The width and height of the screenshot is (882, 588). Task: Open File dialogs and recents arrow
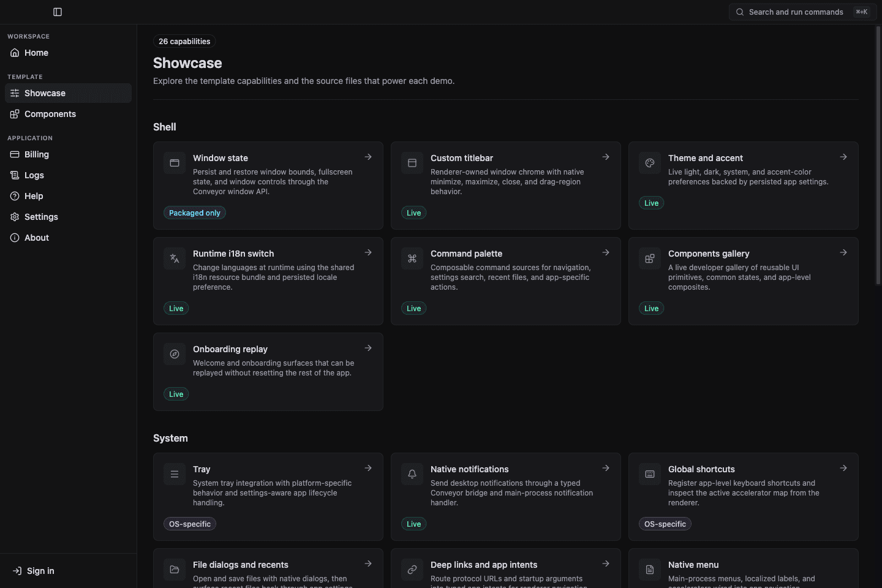coord(368,563)
